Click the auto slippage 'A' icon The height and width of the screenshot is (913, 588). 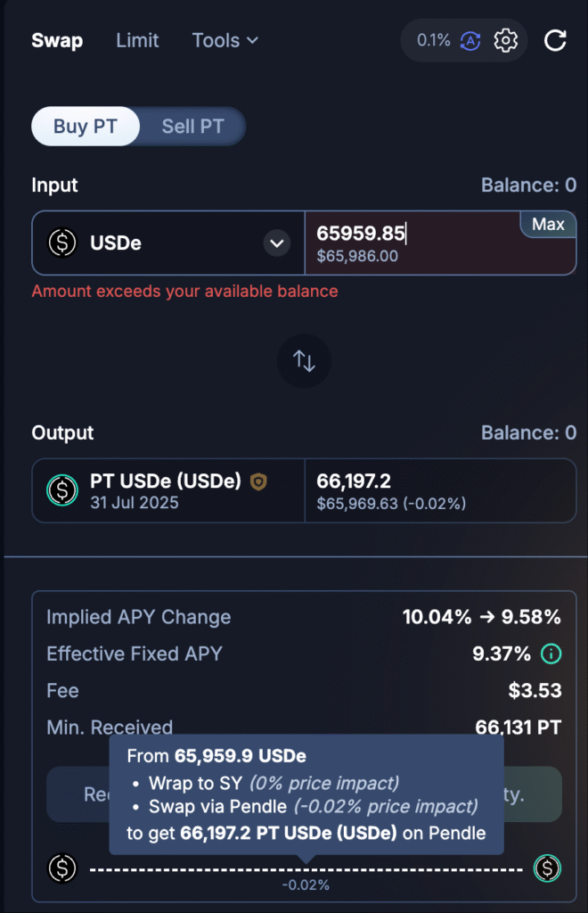[470, 41]
